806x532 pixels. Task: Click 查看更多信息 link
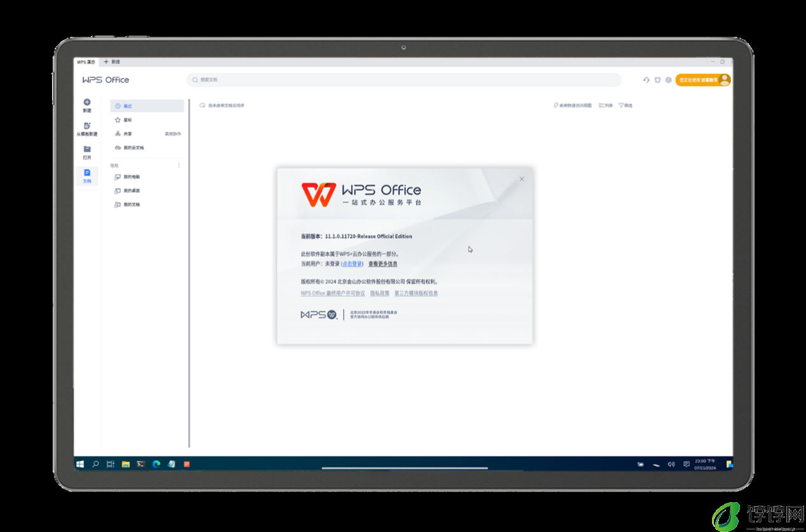(382, 263)
